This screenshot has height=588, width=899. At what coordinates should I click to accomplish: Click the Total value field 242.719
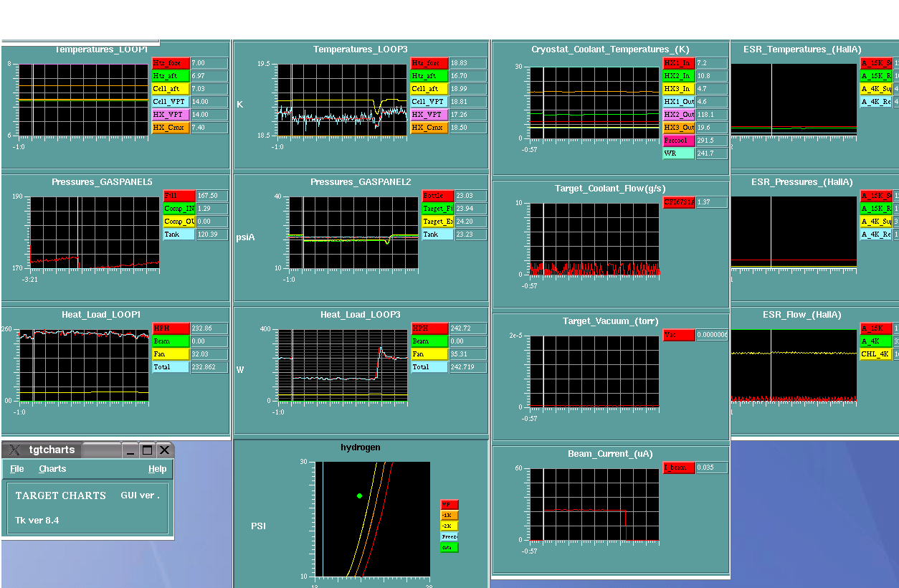(x=468, y=367)
